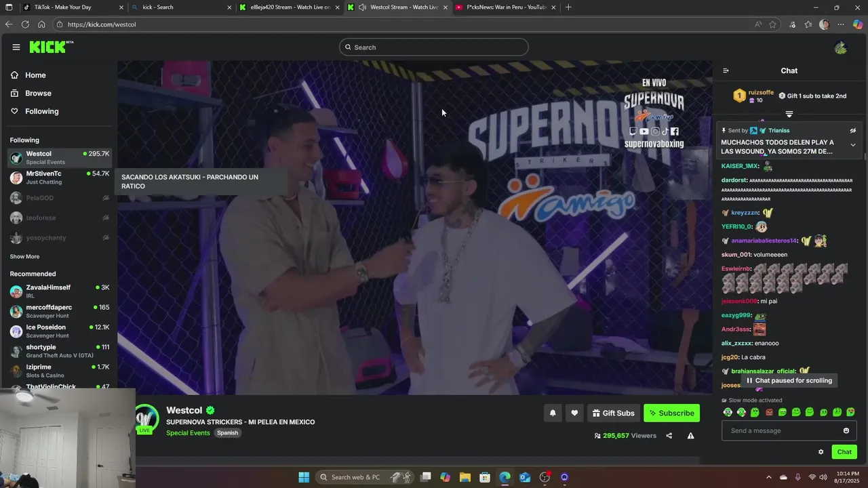Viewport: 868px width, 488px height.
Task: Insert the red angry quick emote
Action: coord(769,412)
